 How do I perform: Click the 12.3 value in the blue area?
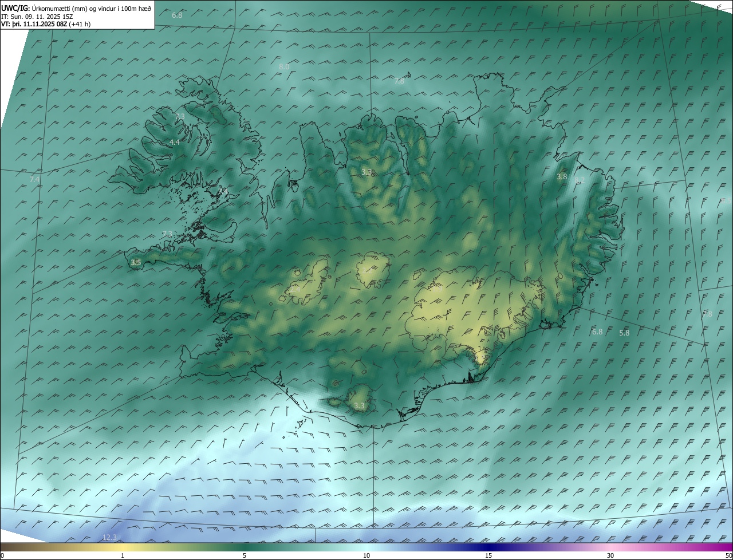point(109,537)
